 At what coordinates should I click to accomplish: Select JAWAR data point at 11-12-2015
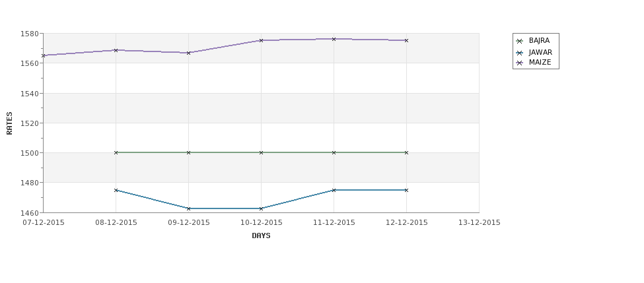click(x=334, y=190)
